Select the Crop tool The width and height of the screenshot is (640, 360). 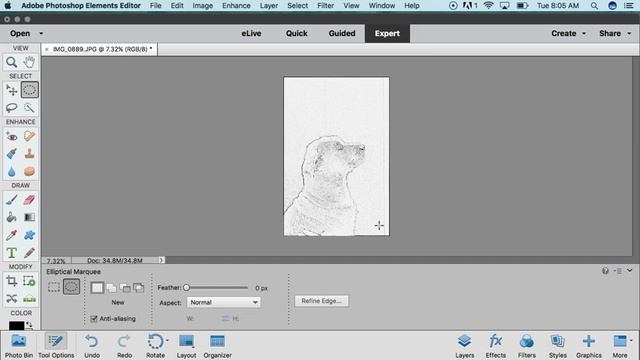click(11, 281)
